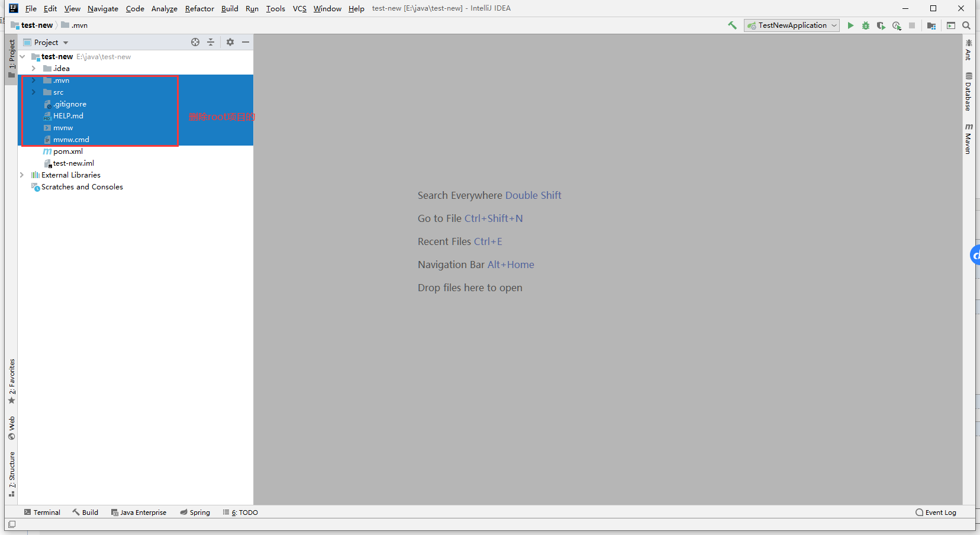Open the Build tool window
The width and height of the screenshot is (980, 535).
pyautogui.click(x=85, y=513)
